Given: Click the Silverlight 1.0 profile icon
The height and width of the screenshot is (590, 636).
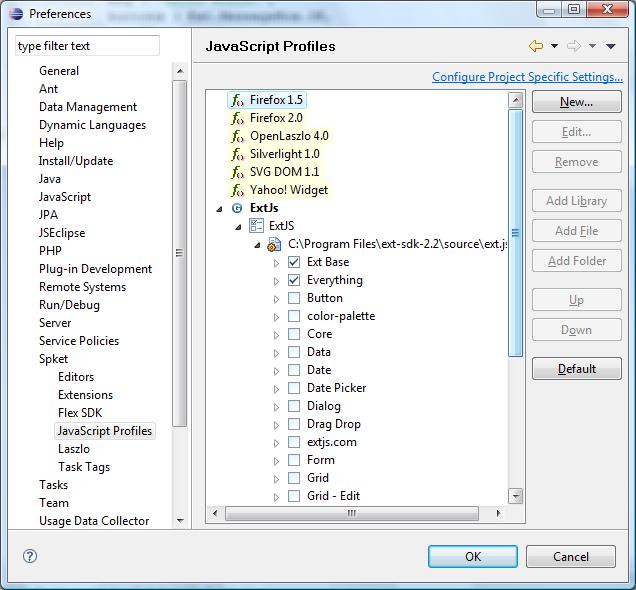Looking at the screenshot, I should pos(237,154).
